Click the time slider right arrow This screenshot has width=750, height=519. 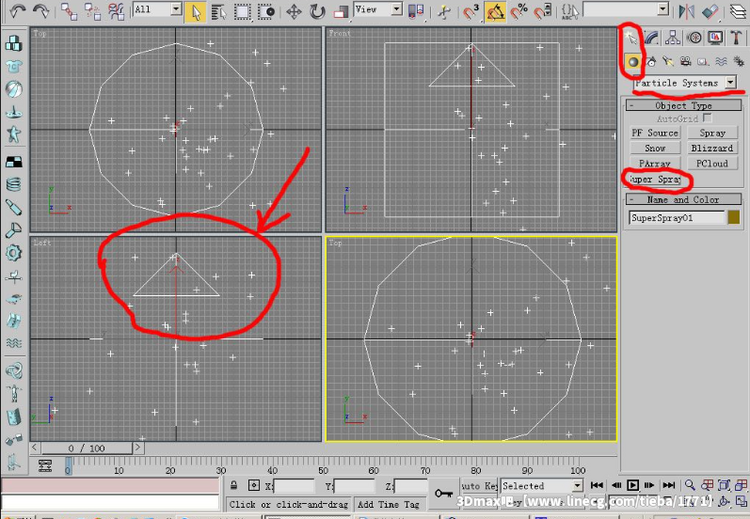coord(138,448)
